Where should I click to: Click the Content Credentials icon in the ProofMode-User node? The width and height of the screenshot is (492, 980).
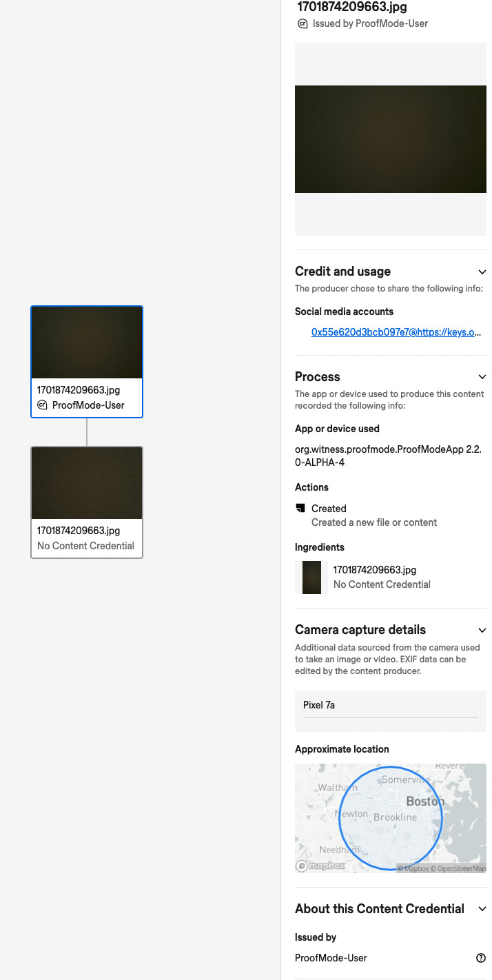[x=42, y=405]
